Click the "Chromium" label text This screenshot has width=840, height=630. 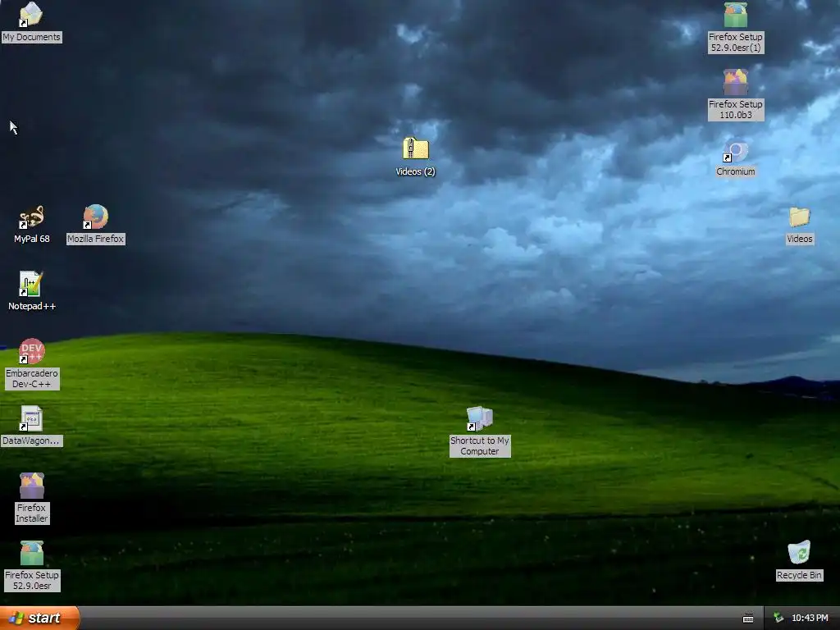(736, 171)
